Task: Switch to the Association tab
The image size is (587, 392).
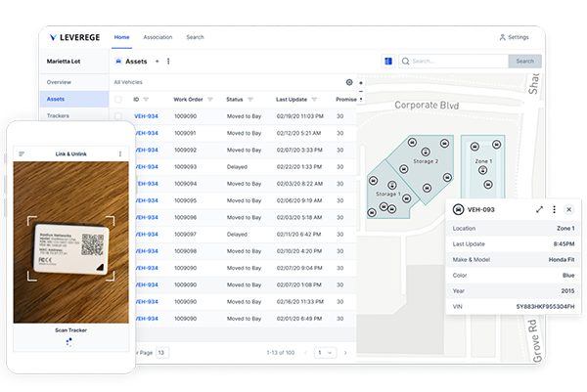Action: pos(157,37)
